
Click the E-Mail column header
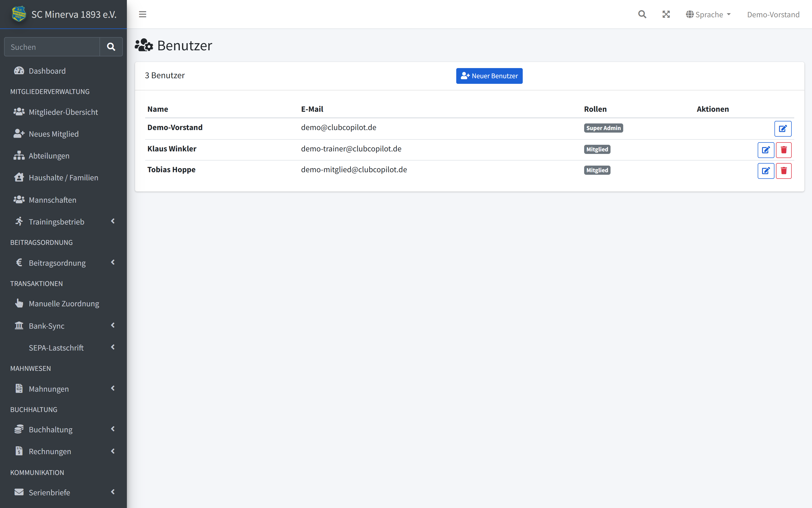312,109
